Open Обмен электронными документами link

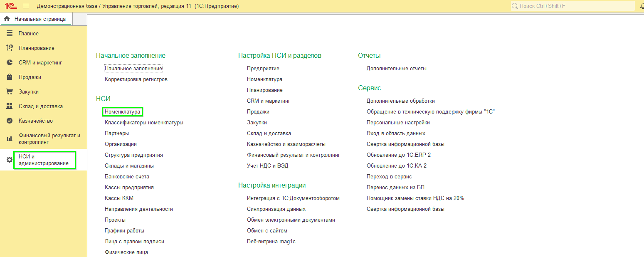[291, 220]
